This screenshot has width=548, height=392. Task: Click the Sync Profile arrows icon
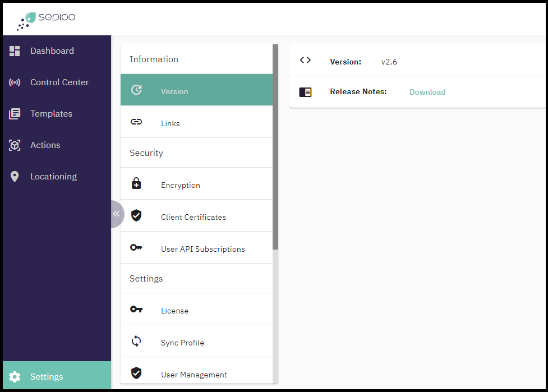136,341
